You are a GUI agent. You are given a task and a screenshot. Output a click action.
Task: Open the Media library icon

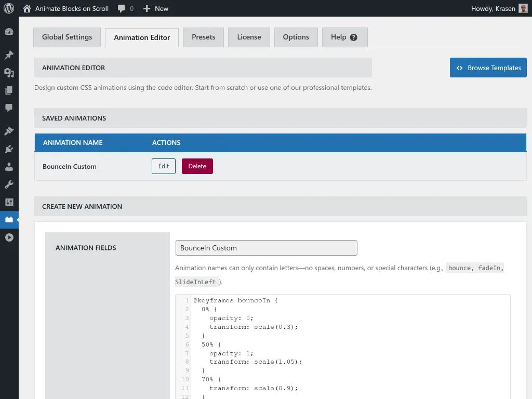coord(9,73)
